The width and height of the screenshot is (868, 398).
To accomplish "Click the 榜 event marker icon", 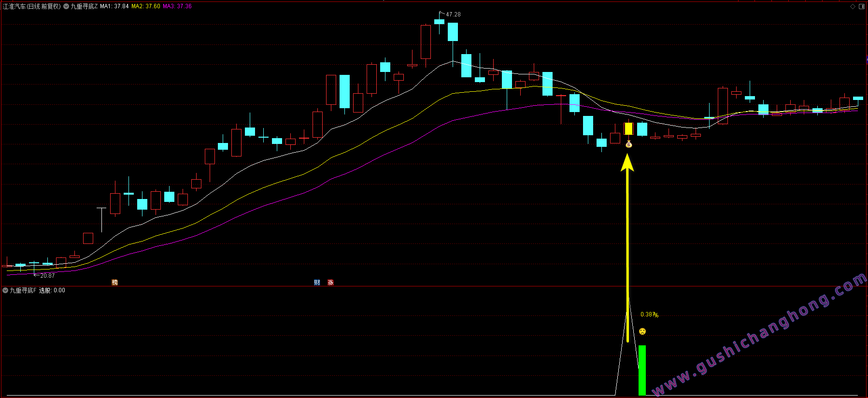I will (114, 282).
